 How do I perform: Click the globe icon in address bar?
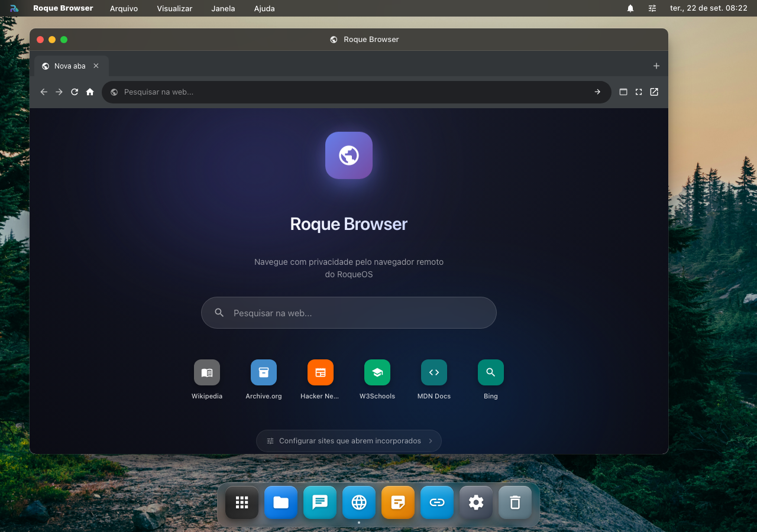[114, 92]
